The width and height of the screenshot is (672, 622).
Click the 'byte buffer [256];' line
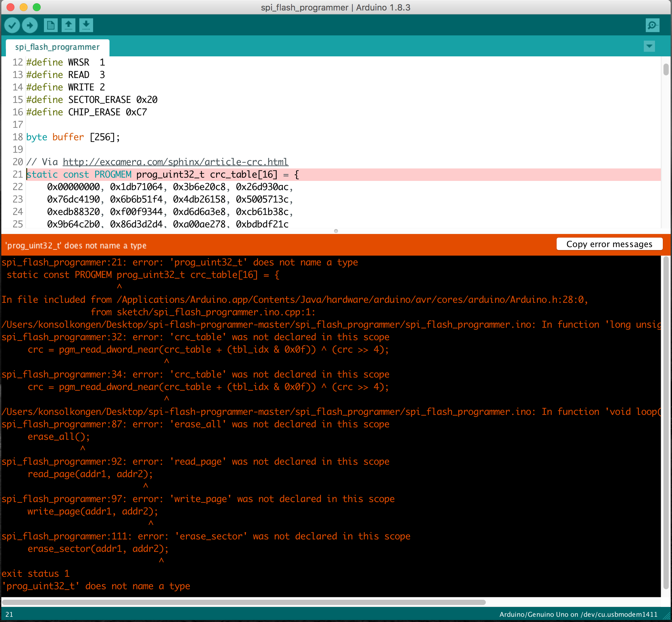(x=73, y=137)
